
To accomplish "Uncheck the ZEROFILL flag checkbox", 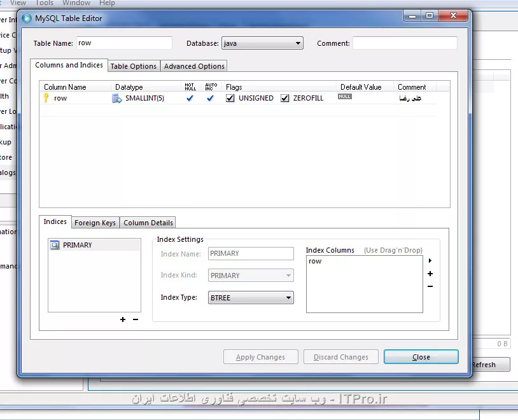I will coord(284,98).
